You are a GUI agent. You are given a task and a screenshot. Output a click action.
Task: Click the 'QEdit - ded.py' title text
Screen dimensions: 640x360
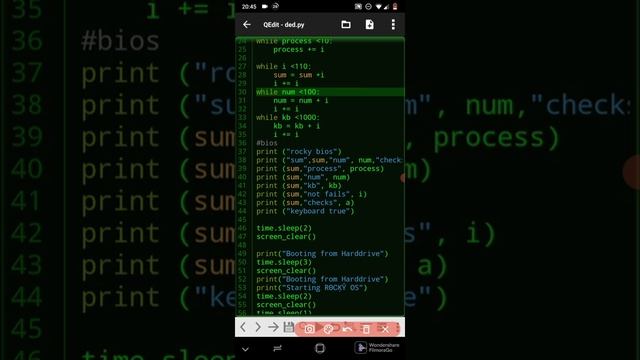coord(284,24)
